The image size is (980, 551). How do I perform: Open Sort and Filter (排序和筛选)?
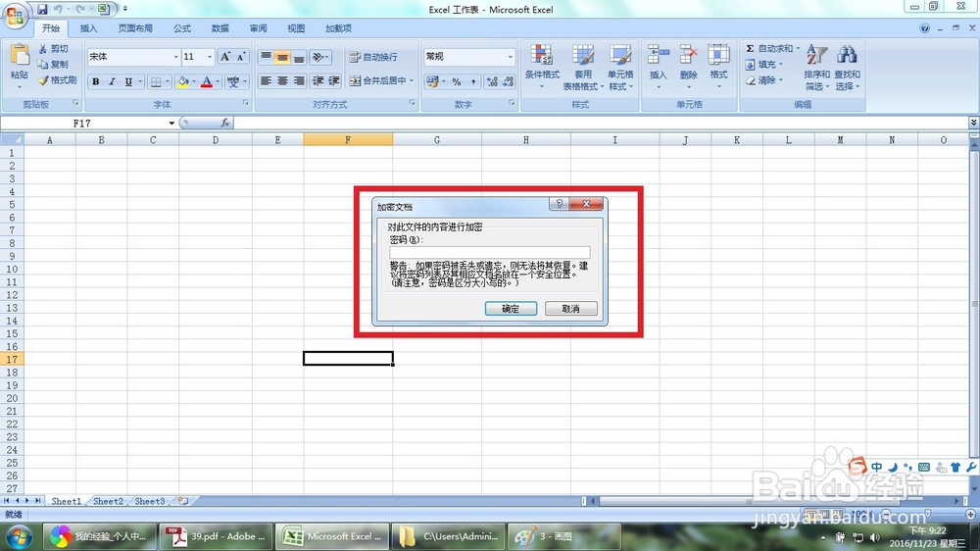click(817, 67)
